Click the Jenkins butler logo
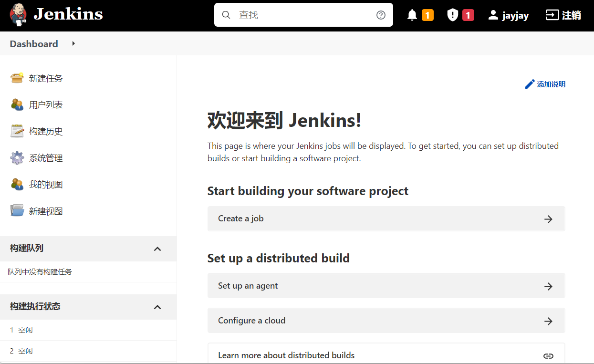 (18, 15)
